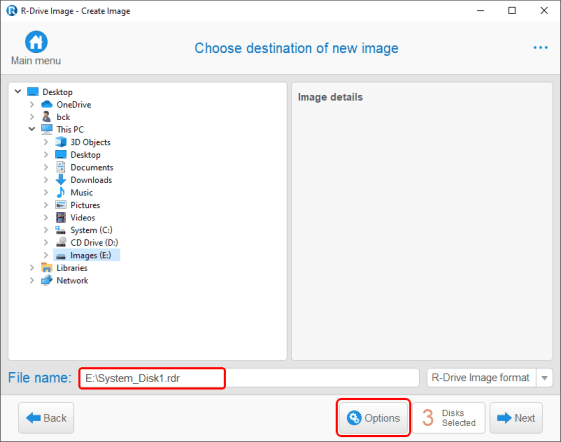The width and height of the screenshot is (561, 442).
Task: Click the Libraries folder icon
Action: click(47, 267)
